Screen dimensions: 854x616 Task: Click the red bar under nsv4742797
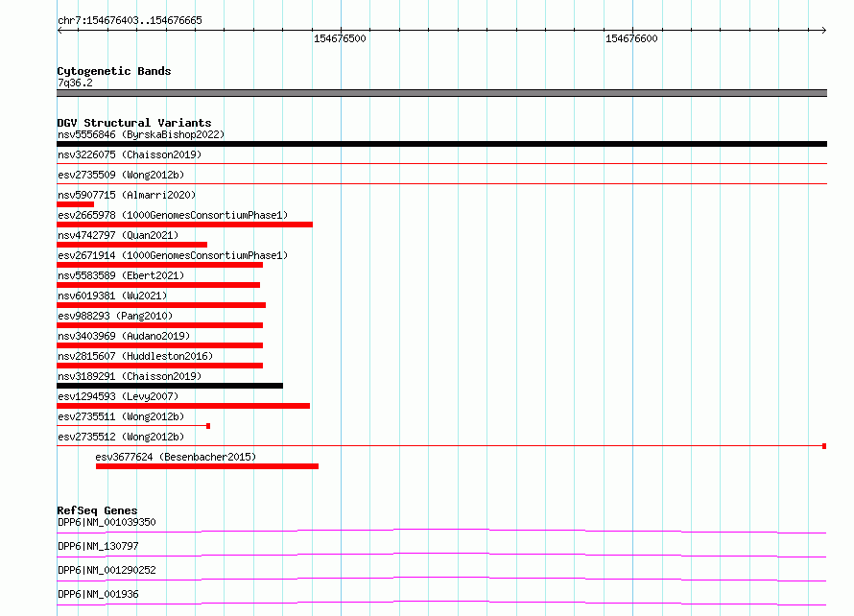[x=131, y=245]
